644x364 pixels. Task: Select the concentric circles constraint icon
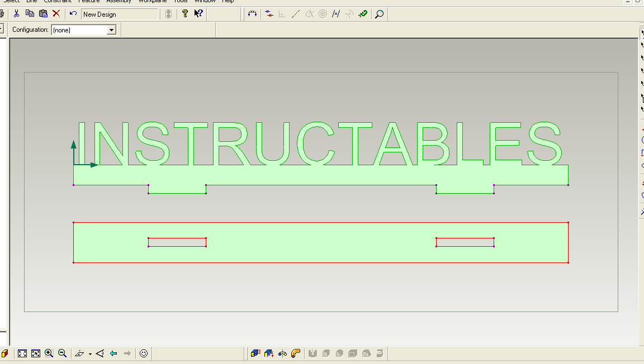(323, 14)
